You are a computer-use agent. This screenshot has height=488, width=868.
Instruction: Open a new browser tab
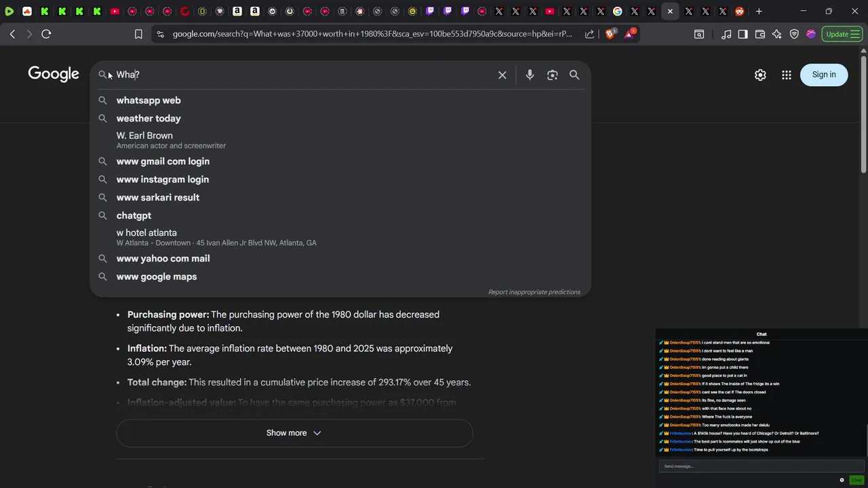[759, 11]
